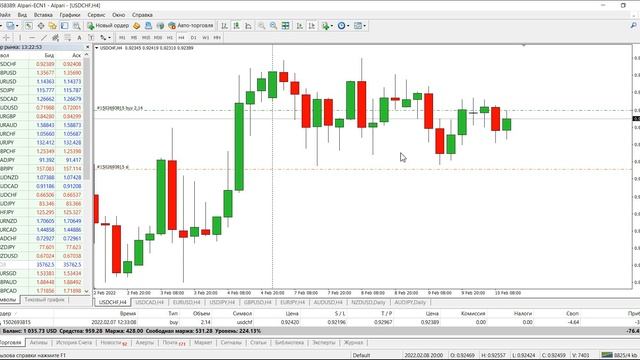Viewport: 640px width, 360px height.
Task: Open the Графики menu
Action: click(x=70, y=15)
